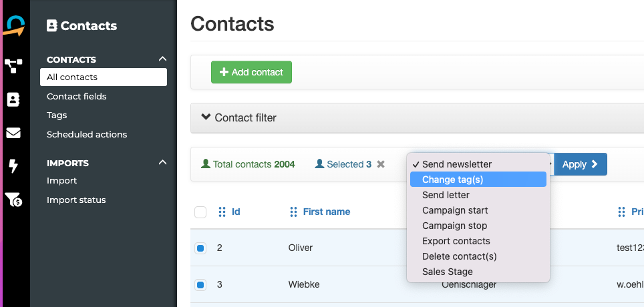Click the Apply button
The width and height of the screenshot is (644, 307).
(x=580, y=164)
